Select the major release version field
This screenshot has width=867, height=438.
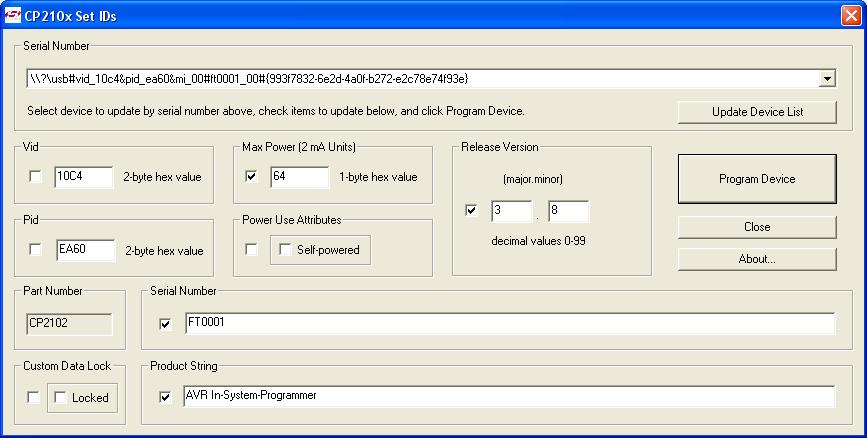coord(511,211)
